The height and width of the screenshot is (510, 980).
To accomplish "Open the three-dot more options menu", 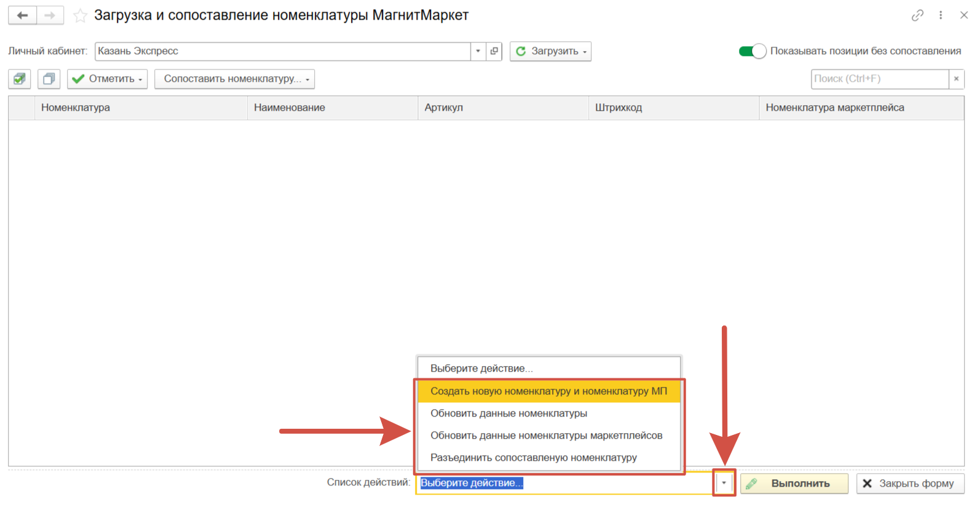I will 941,15.
